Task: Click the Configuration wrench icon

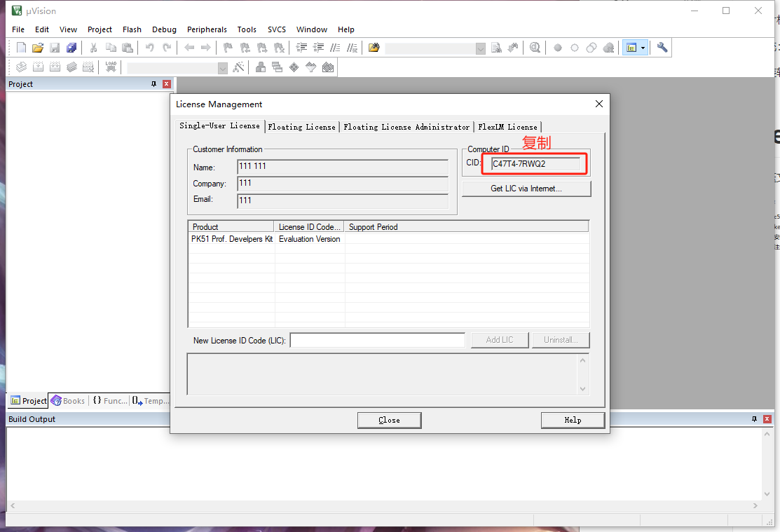Action: (x=662, y=48)
